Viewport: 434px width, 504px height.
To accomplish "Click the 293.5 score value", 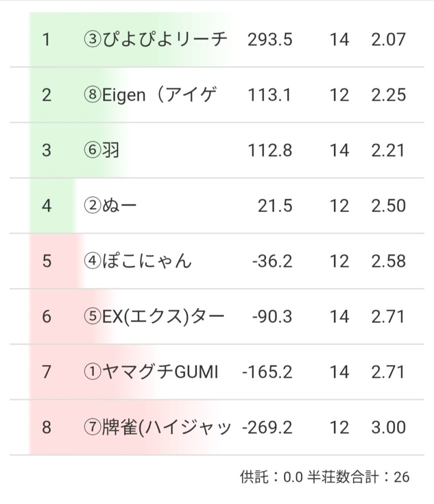I will tap(269, 39).
